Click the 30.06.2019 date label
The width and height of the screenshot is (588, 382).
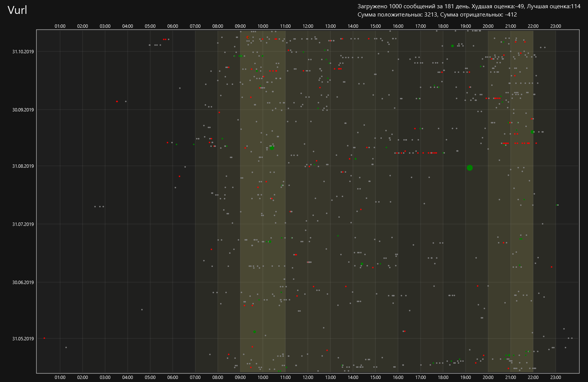click(23, 282)
